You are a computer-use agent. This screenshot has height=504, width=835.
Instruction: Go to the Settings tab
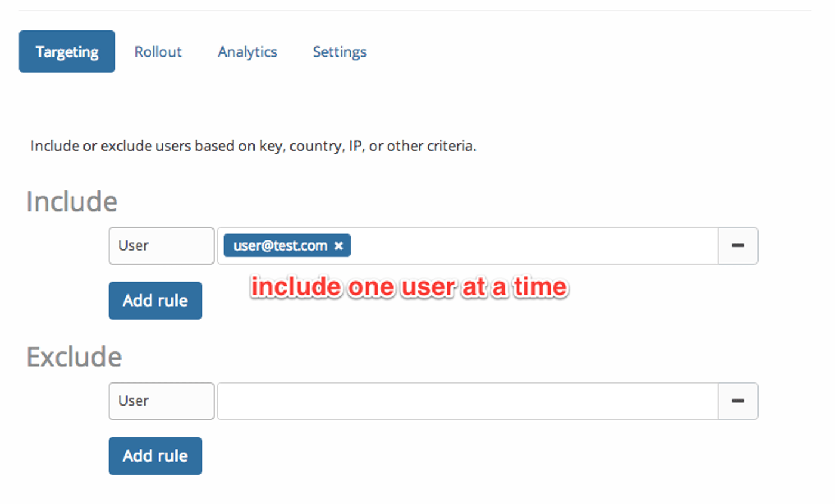[x=340, y=52]
